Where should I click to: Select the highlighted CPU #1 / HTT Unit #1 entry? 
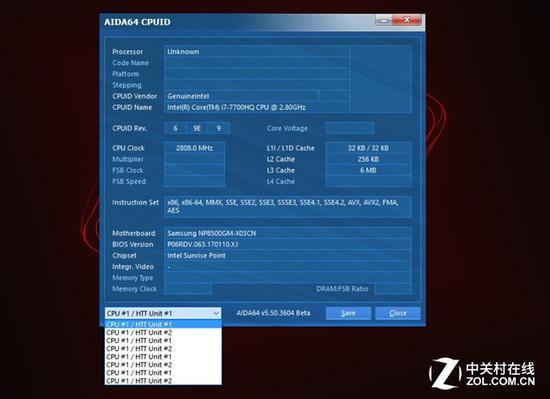coord(163,324)
